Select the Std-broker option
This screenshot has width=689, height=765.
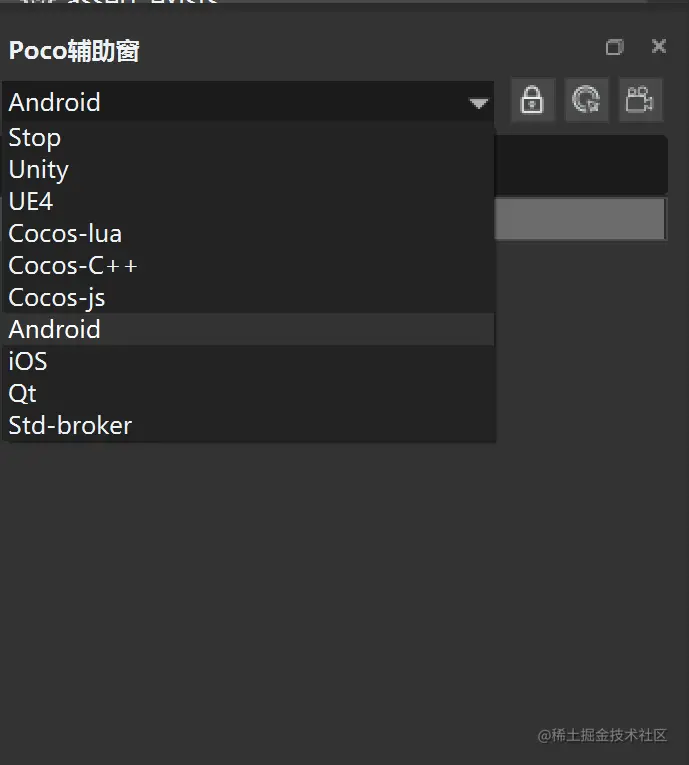(70, 426)
